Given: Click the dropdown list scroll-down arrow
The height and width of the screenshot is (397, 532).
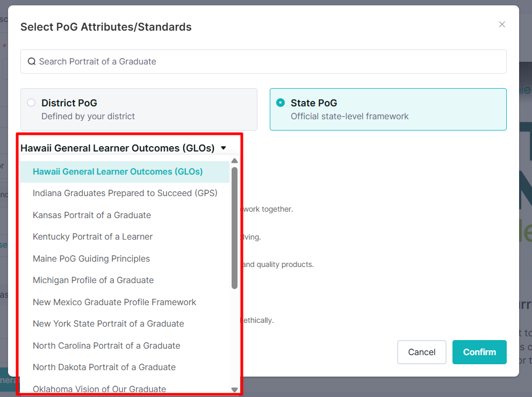Looking at the screenshot, I should [234, 390].
